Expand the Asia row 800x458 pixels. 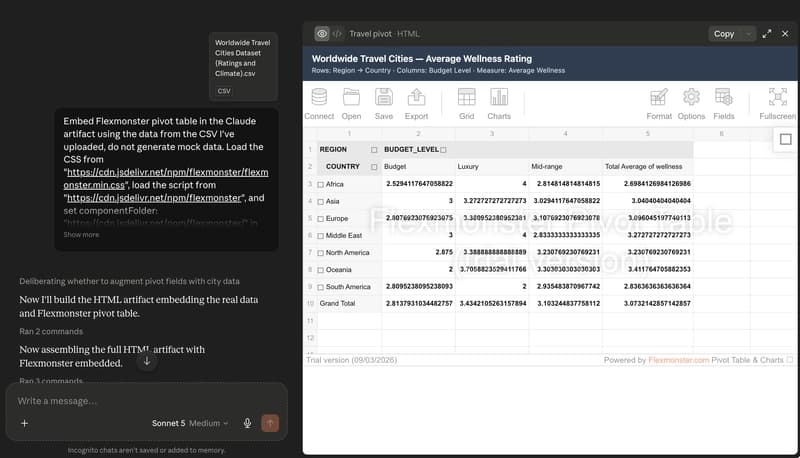320,201
